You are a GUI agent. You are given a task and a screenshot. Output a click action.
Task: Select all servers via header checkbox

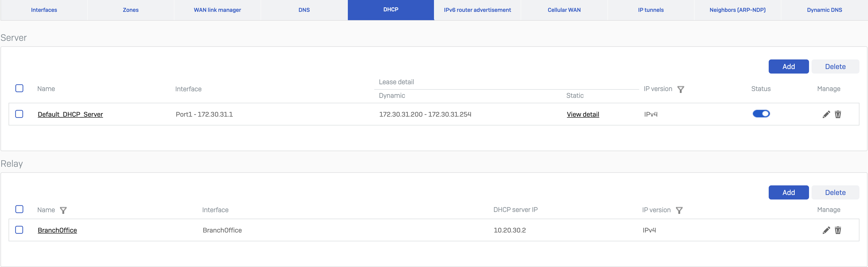(x=19, y=89)
